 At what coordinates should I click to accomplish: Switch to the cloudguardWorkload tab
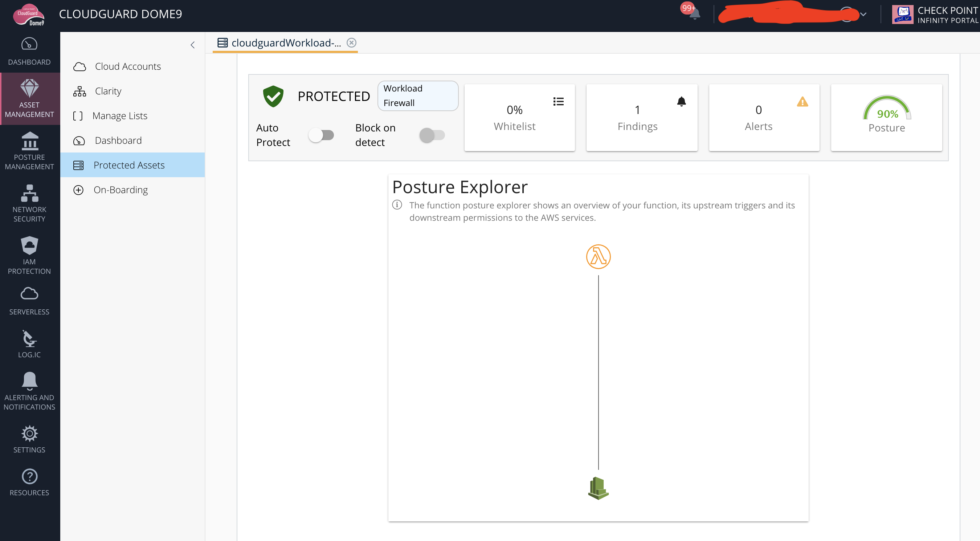pos(286,42)
